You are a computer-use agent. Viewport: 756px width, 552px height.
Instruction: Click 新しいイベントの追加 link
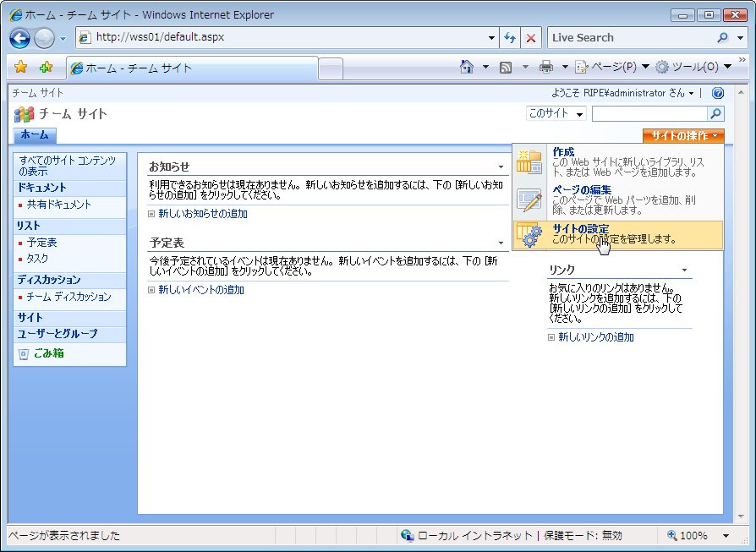point(201,290)
